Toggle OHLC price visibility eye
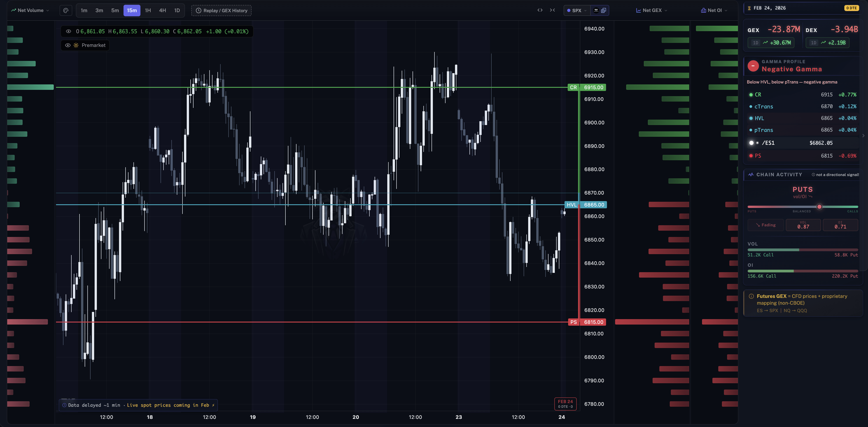Image resolution: width=868 pixels, height=427 pixels. point(68,31)
